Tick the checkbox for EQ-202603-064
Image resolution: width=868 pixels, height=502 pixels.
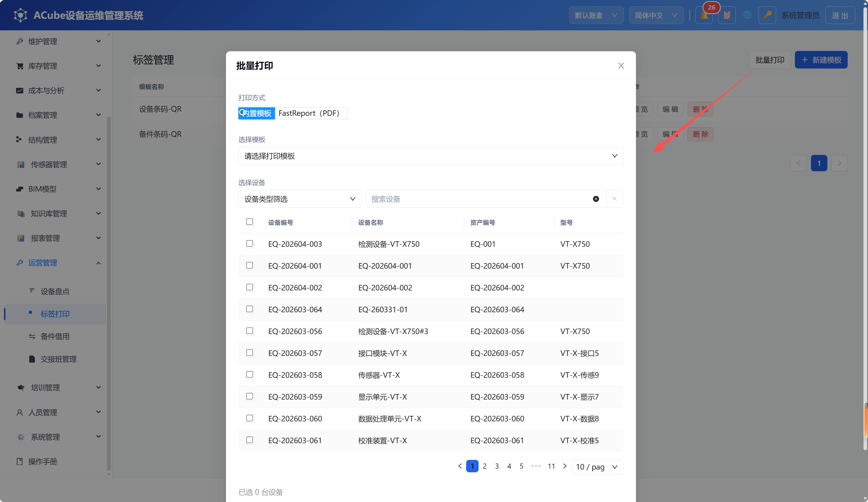click(250, 309)
